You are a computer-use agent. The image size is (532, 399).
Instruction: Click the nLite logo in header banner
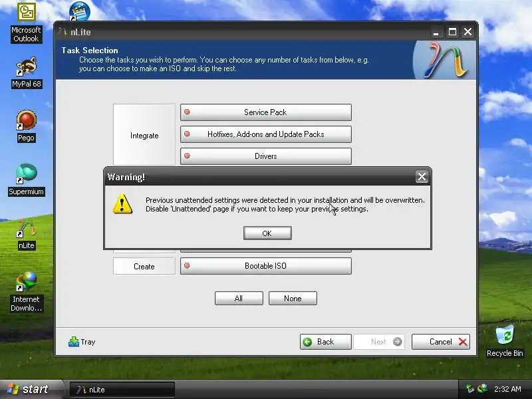(446, 60)
